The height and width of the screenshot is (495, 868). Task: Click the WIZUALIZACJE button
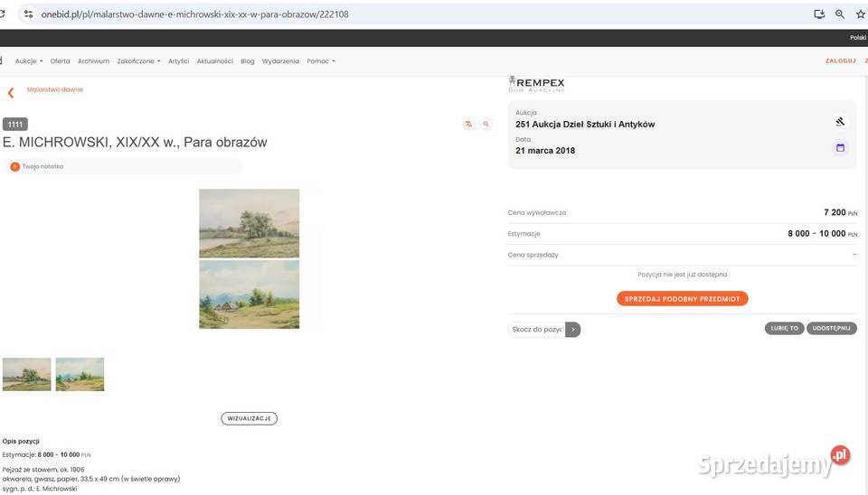[250, 419]
